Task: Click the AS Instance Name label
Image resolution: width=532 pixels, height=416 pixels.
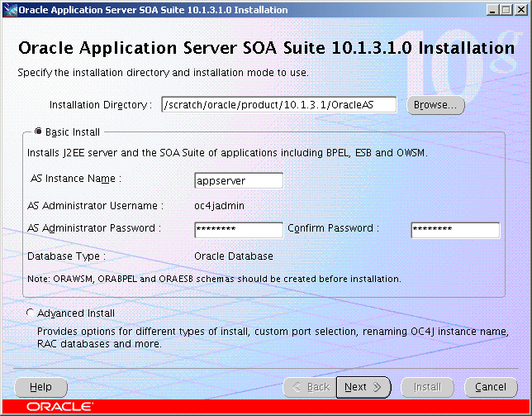Action: point(76,179)
